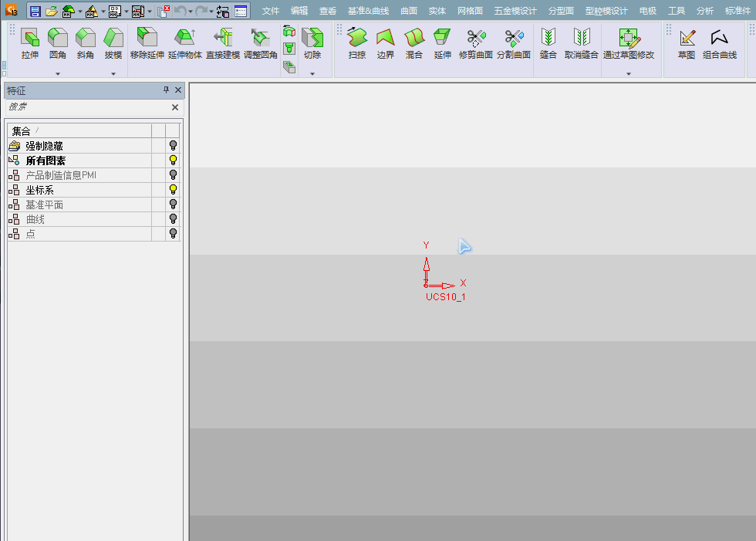Click the 缝合 stitch tool
756x541 pixels.
[548, 44]
